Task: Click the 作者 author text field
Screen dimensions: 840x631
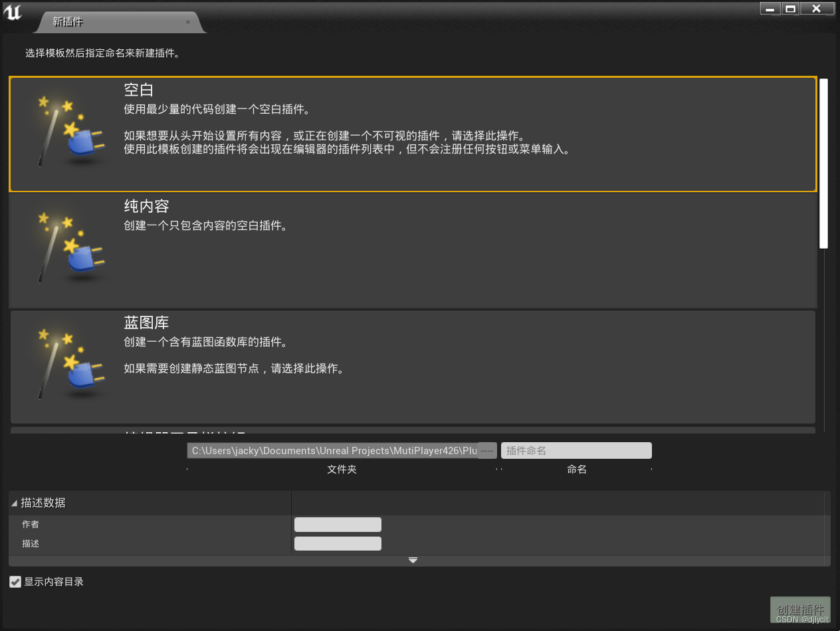Action: [337, 524]
